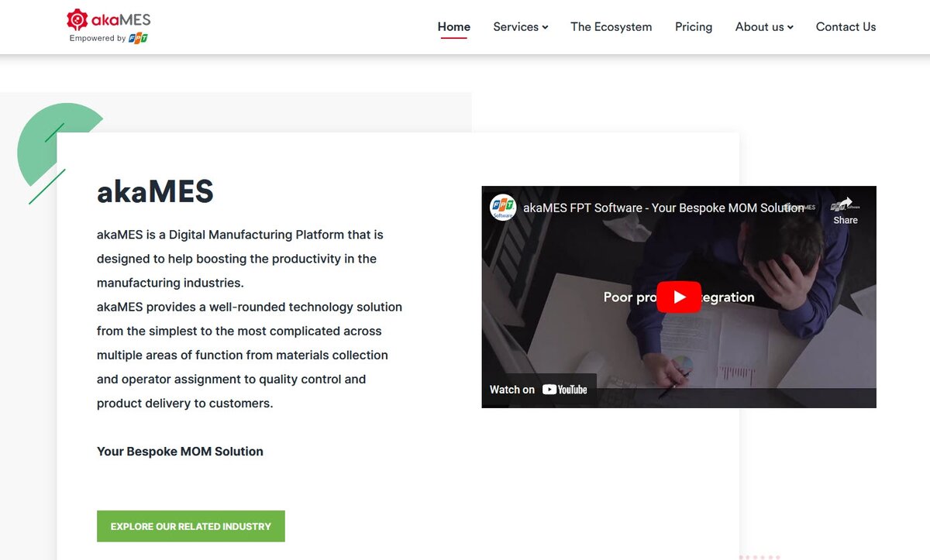The height and width of the screenshot is (560, 930).
Task: Play the YouTube video with red play button
Action: [x=679, y=297]
